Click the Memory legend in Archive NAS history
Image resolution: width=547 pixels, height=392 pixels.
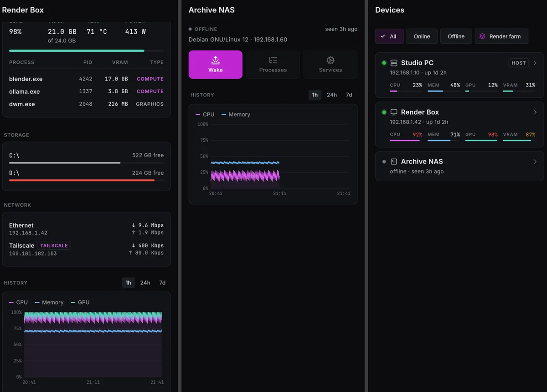pyautogui.click(x=236, y=114)
